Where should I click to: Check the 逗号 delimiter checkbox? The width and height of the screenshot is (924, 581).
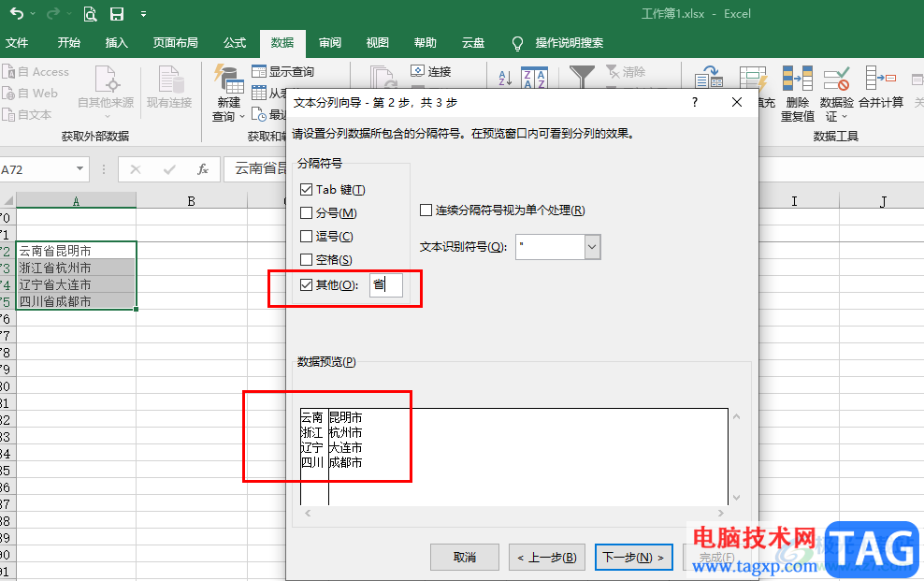[306, 237]
